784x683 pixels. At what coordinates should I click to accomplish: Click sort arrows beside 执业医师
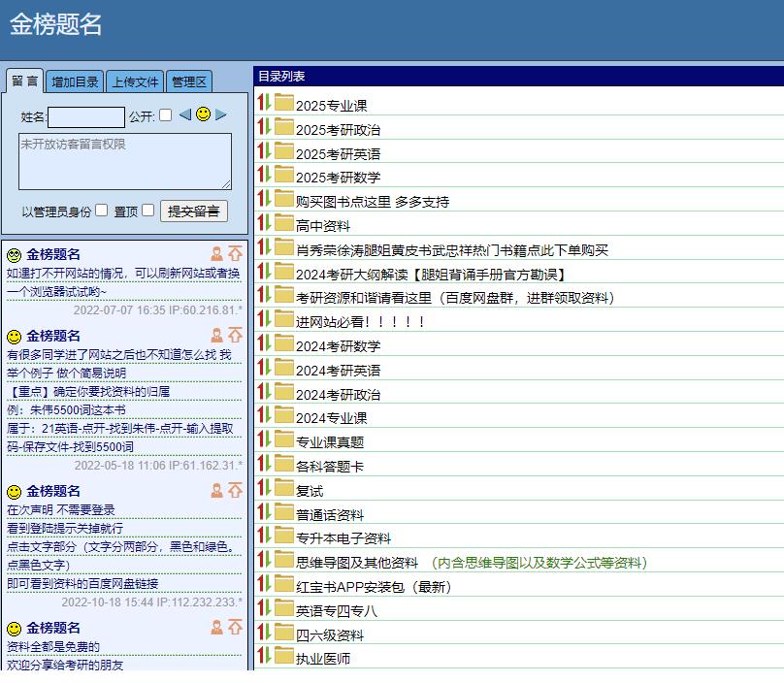264,656
